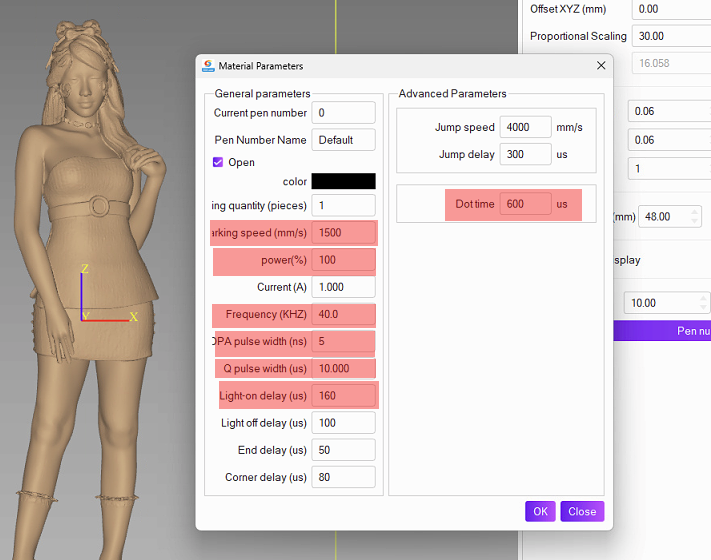Select the power percentage field
The image size is (711, 560).
point(343,260)
